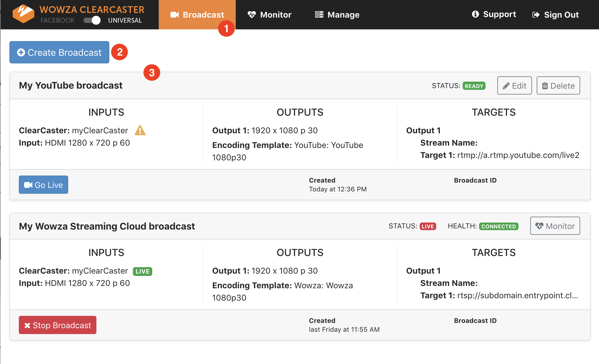
Task: Click the red LIVE status badge
Action: click(x=428, y=226)
